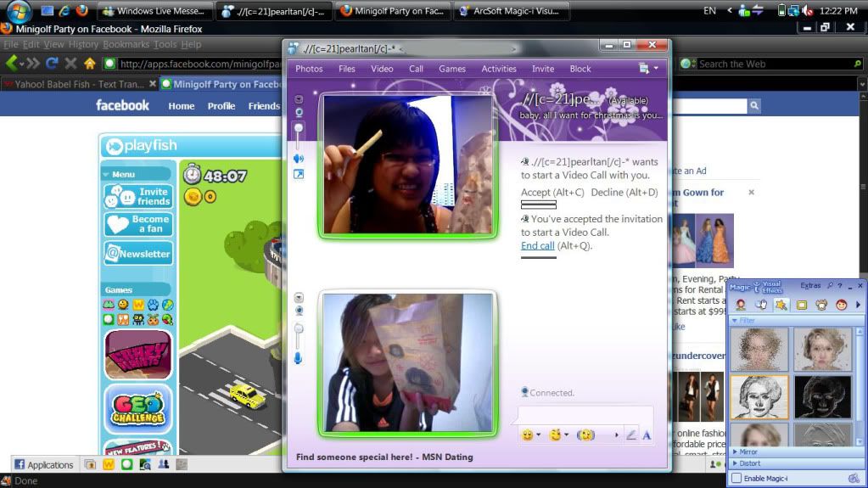The width and height of the screenshot is (868, 488).
Task: Click Facebook Home link
Action: click(182, 106)
